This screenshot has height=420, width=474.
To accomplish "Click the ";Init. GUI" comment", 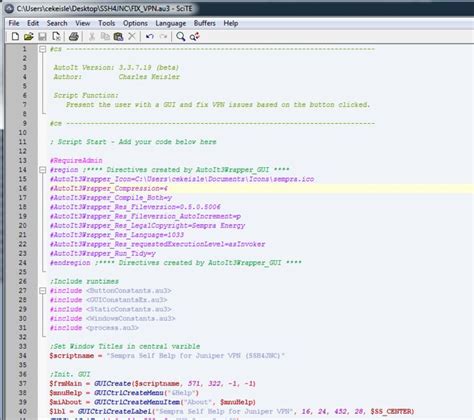I will (x=70, y=374).
